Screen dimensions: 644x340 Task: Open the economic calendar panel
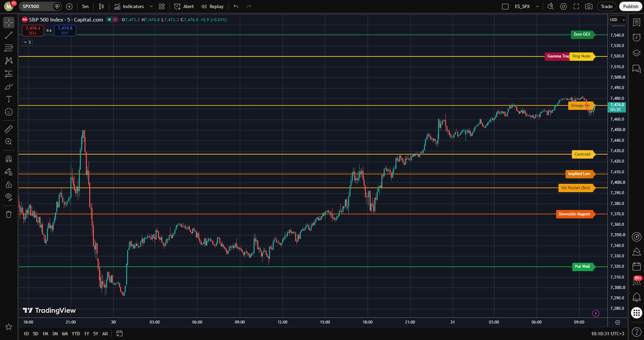click(x=636, y=266)
